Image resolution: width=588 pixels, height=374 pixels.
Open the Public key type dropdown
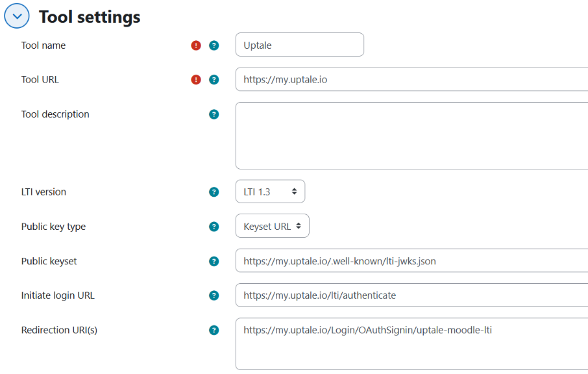tap(272, 226)
